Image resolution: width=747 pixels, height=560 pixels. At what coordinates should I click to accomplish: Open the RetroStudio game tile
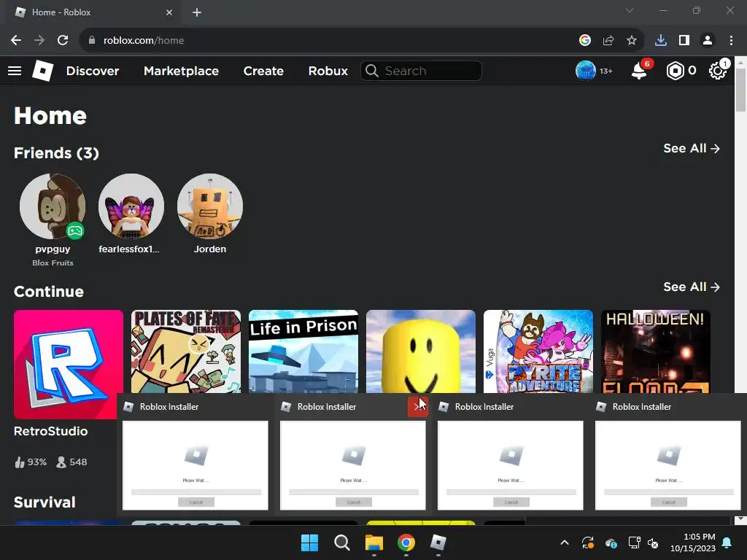click(x=68, y=365)
